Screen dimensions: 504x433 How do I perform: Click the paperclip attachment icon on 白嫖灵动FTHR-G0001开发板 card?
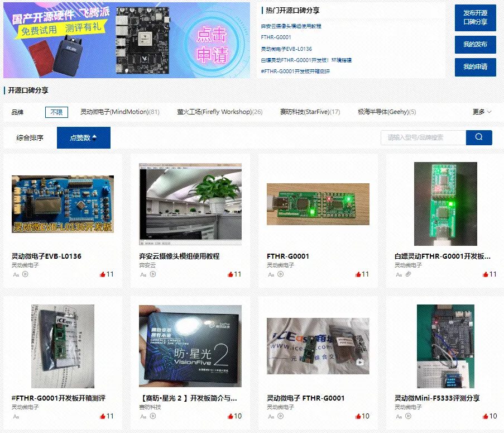click(408, 274)
